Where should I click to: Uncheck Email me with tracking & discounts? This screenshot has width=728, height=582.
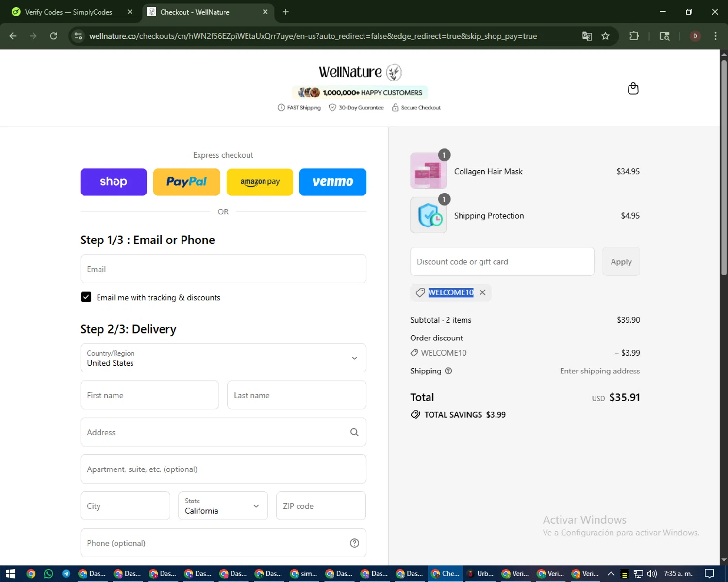[86, 297]
